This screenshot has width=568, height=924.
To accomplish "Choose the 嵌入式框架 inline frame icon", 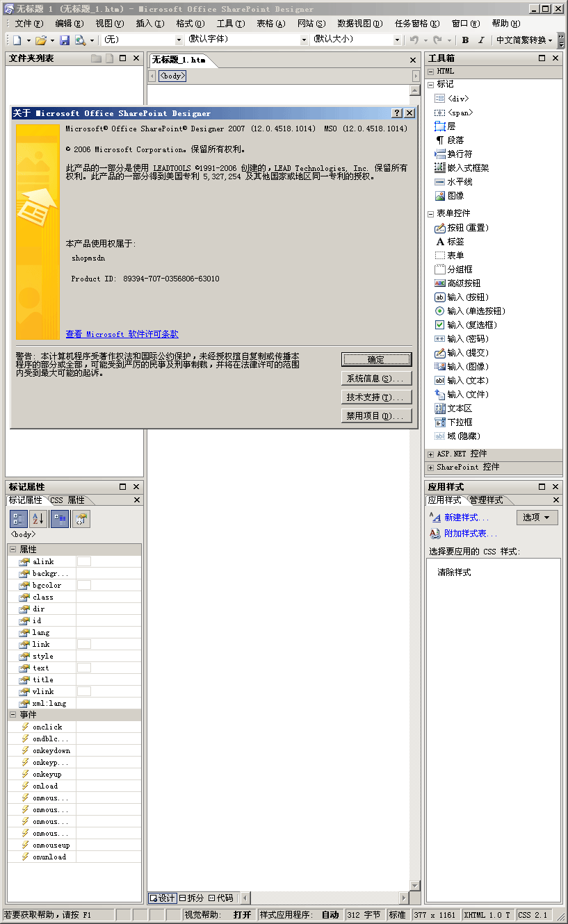I will click(439, 168).
